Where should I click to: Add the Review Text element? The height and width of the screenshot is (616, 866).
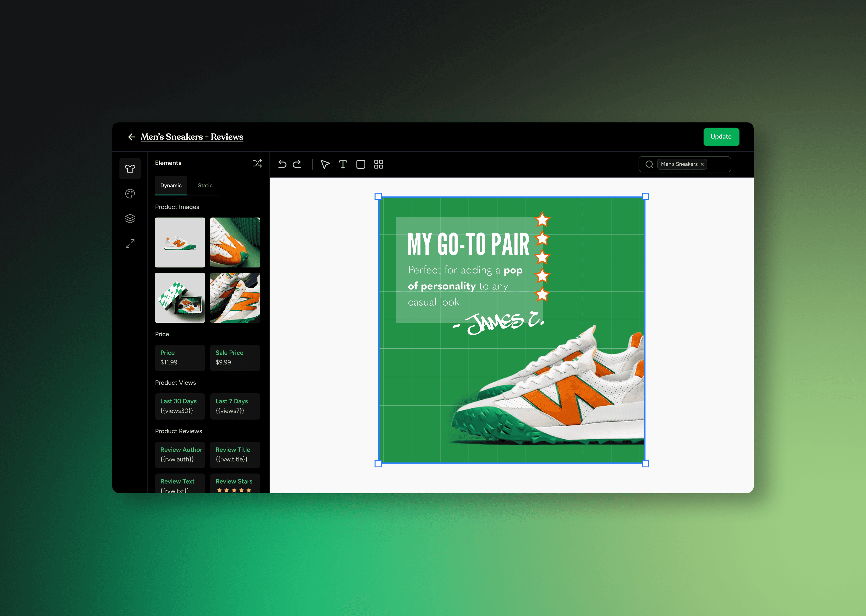pyautogui.click(x=180, y=483)
